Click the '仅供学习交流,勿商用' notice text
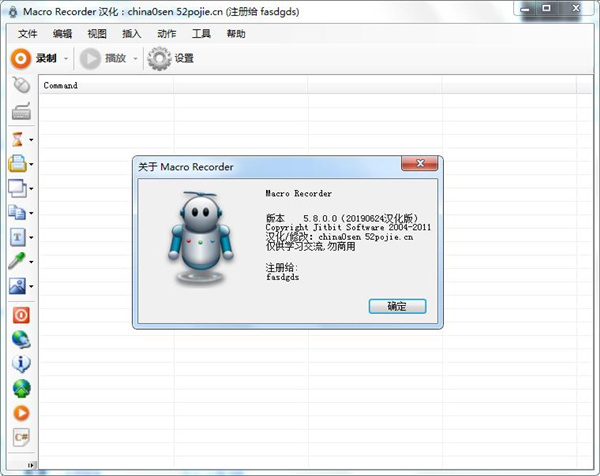Image resolution: width=600 pixels, height=476 pixels. coord(310,246)
